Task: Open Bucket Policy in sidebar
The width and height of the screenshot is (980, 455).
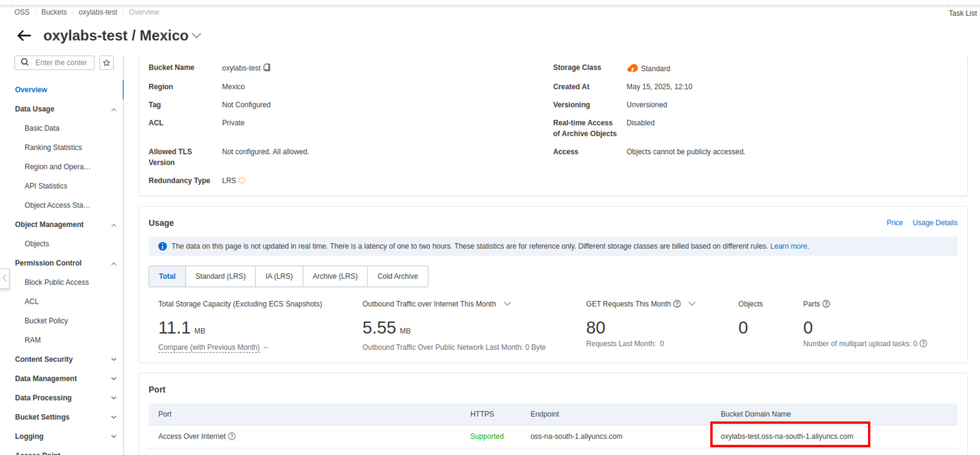Action: (46, 321)
